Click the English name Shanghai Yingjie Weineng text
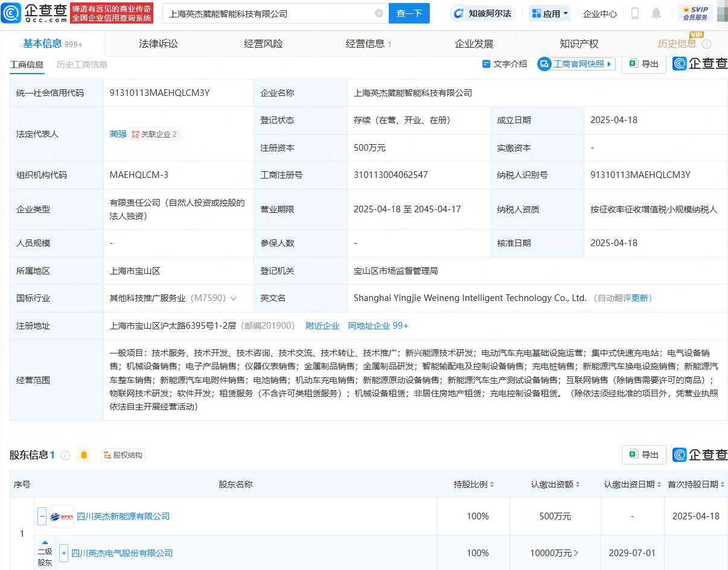This screenshot has height=570, width=728. (470, 298)
